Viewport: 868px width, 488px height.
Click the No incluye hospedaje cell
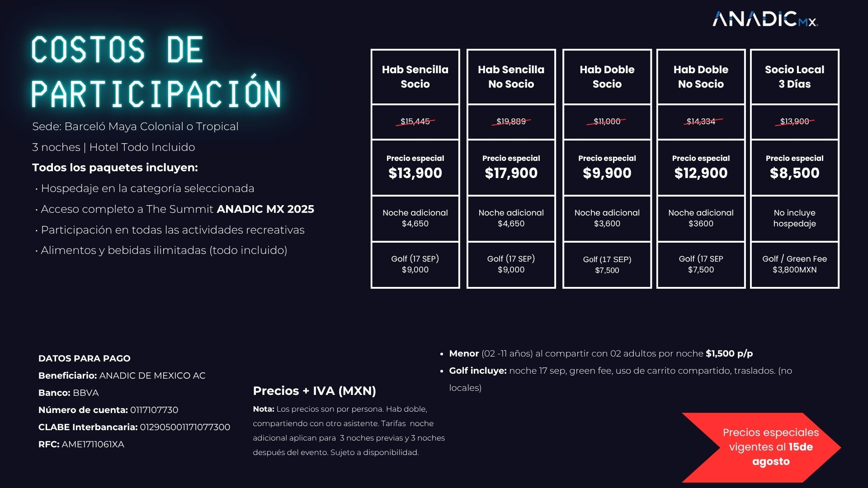794,218
